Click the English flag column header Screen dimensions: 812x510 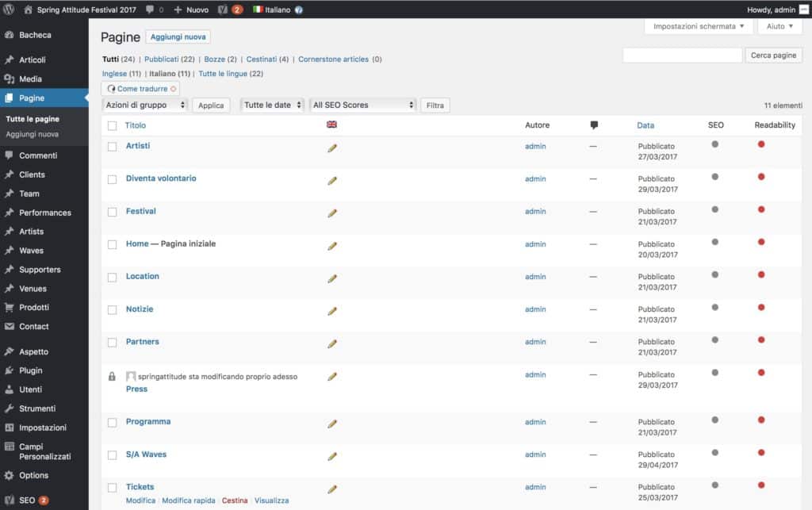(331, 125)
